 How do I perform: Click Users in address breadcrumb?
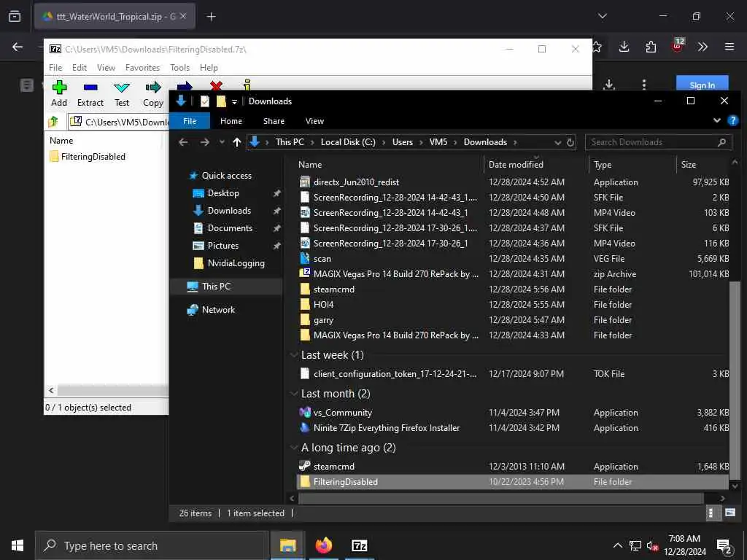tap(403, 142)
